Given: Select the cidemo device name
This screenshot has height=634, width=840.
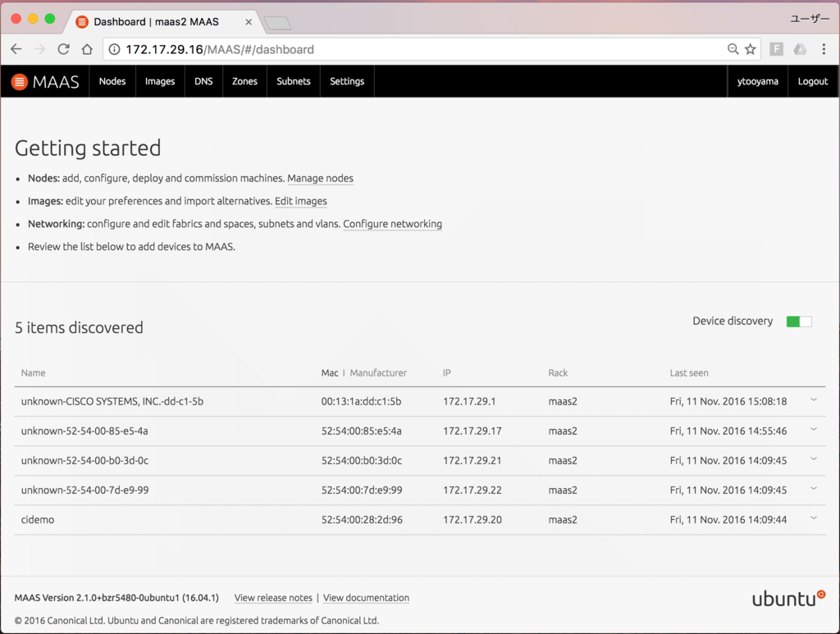Looking at the screenshot, I should pyautogui.click(x=38, y=519).
